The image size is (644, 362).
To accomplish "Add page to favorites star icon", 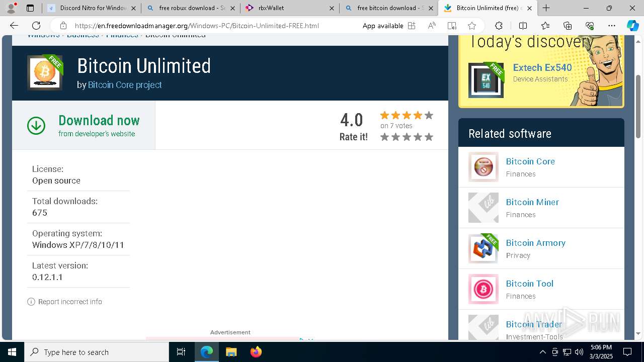I will (472, 26).
